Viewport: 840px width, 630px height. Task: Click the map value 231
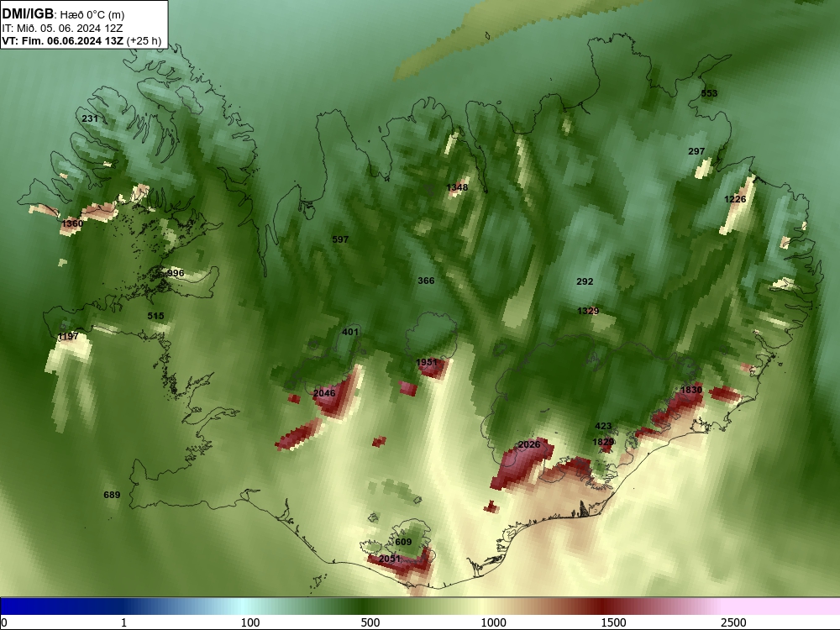[x=90, y=118]
